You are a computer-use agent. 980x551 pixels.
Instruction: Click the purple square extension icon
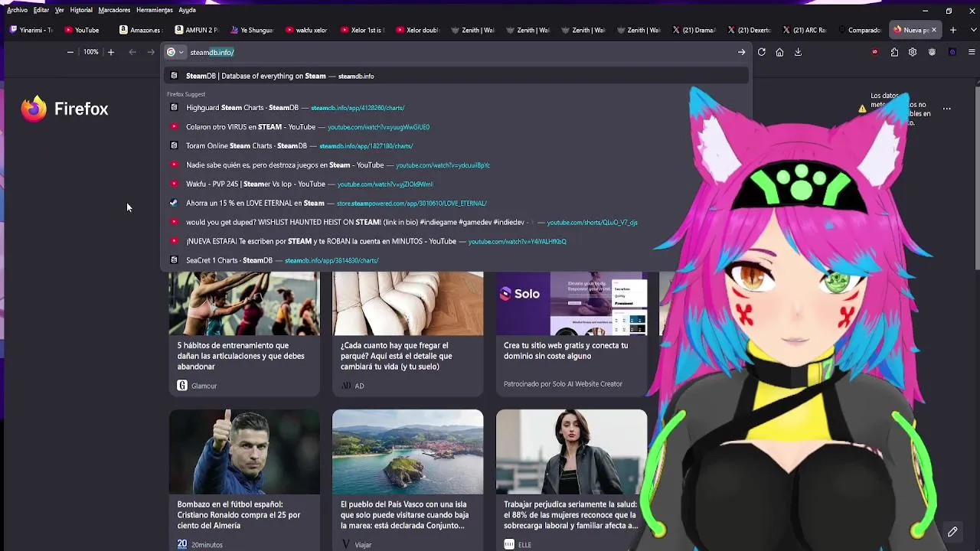coord(952,52)
